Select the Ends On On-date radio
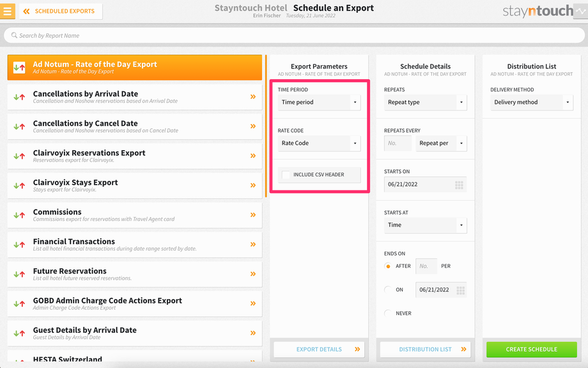The width and height of the screenshot is (588, 368). tap(388, 289)
